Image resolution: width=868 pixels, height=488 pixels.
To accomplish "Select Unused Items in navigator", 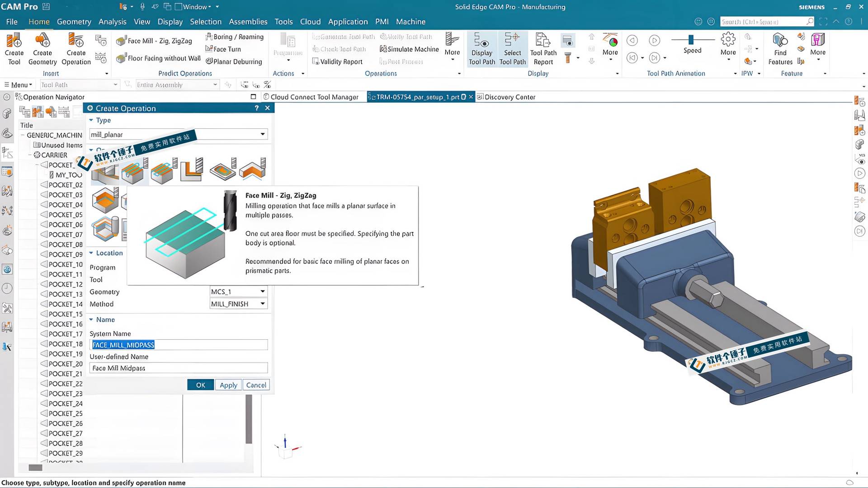I will pyautogui.click(x=58, y=145).
